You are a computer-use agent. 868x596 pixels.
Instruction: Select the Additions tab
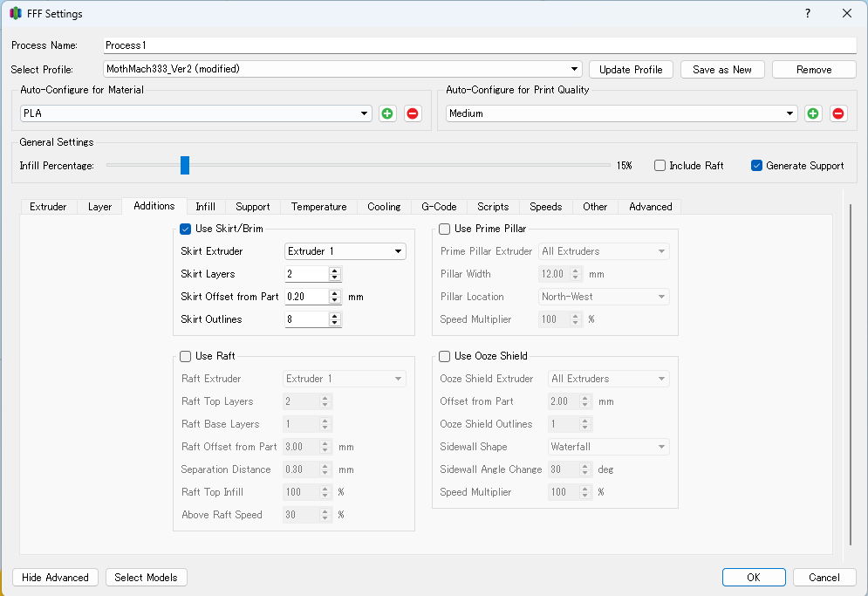154,206
